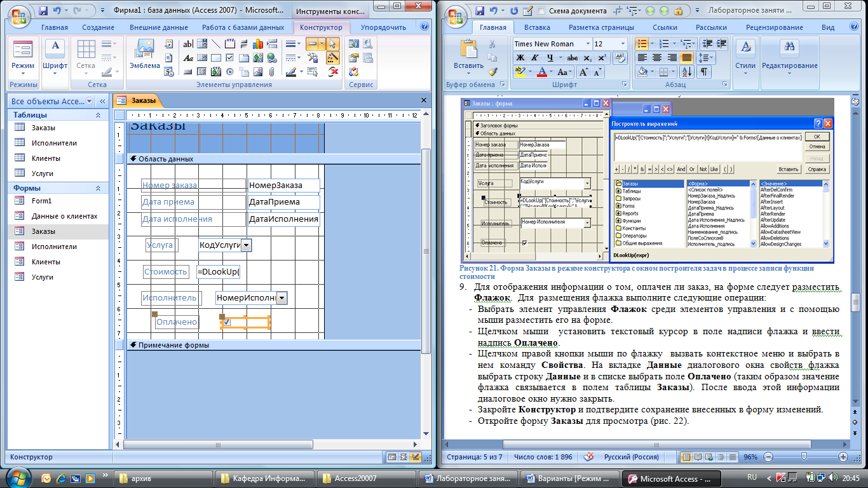
Task: Open the Times New Roman font dropdown
Action: 588,44
